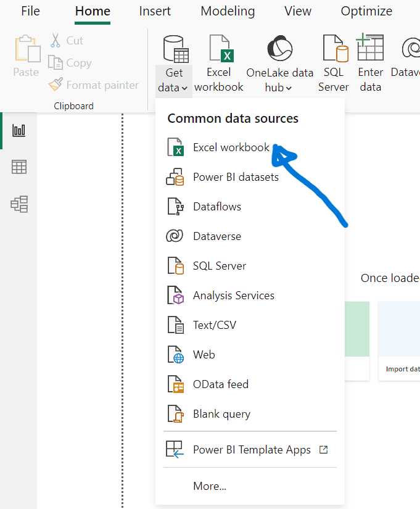Open More... data sources option
The width and height of the screenshot is (420, 509).
coord(210,486)
